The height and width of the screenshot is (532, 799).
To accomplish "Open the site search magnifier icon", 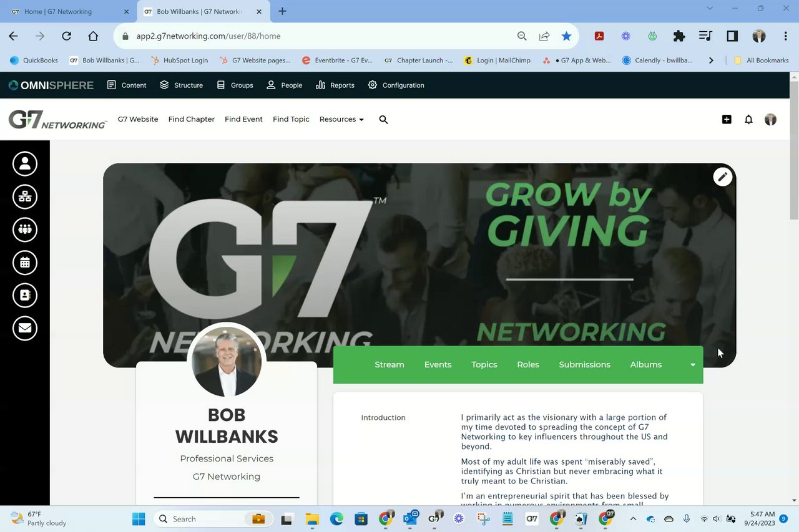I will pyautogui.click(x=383, y=119).
